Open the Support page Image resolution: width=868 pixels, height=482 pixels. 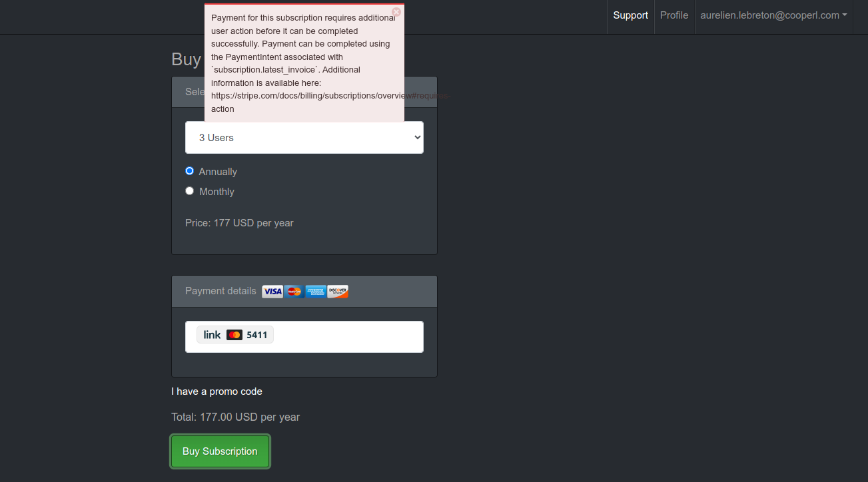pos(630,15)
